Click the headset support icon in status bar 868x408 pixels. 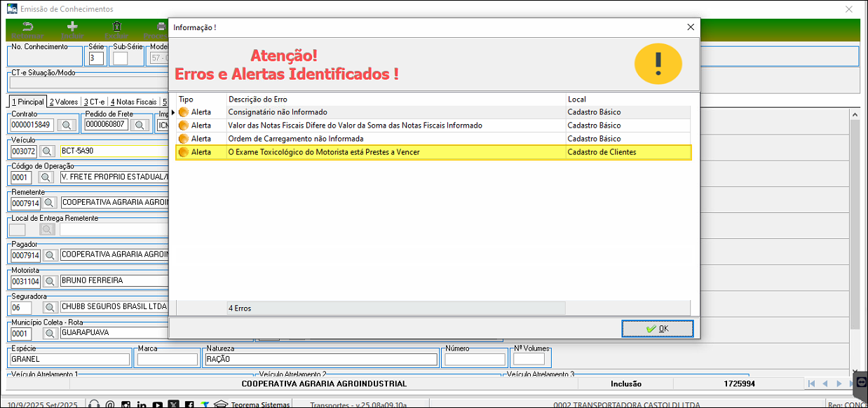point(95,404)
